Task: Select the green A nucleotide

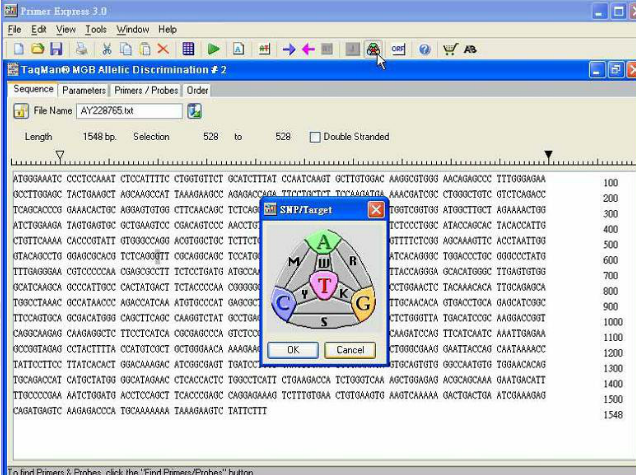Action: [x=322, y=242]
